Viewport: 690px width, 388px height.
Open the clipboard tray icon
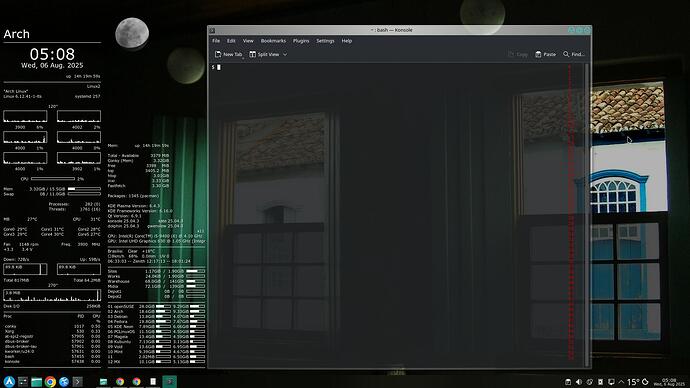tap(568, 382)
